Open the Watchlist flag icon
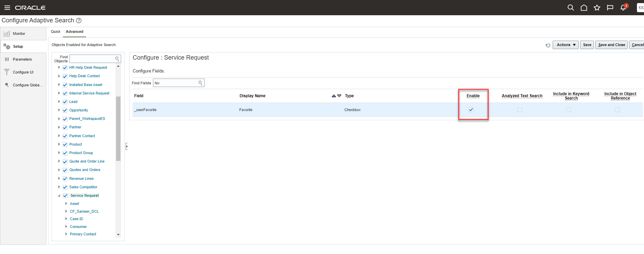Image resolution: width=644 pixels, height=254 pixels. (x=610, y=7)
